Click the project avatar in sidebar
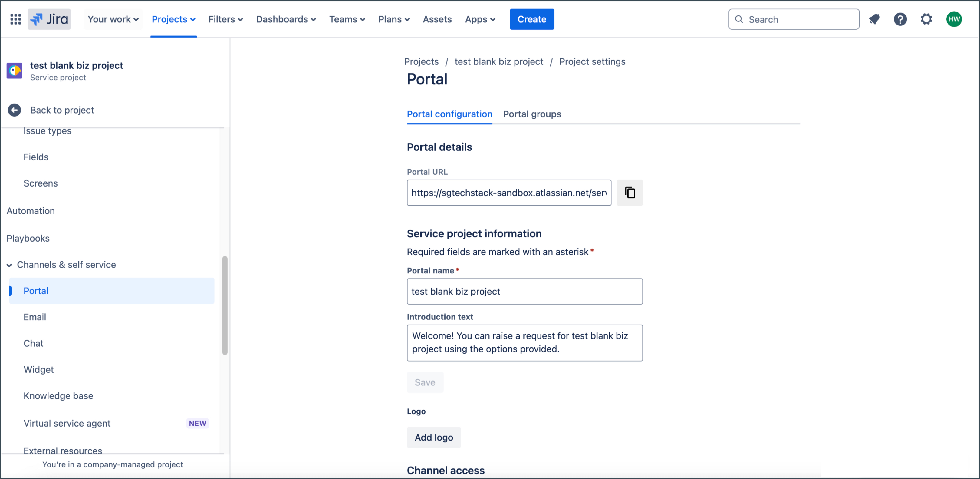980x479 pixels. point(15,71)
